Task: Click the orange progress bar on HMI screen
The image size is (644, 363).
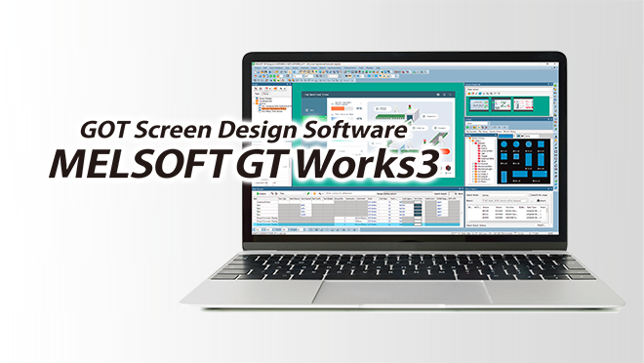Action: point(338,108)
